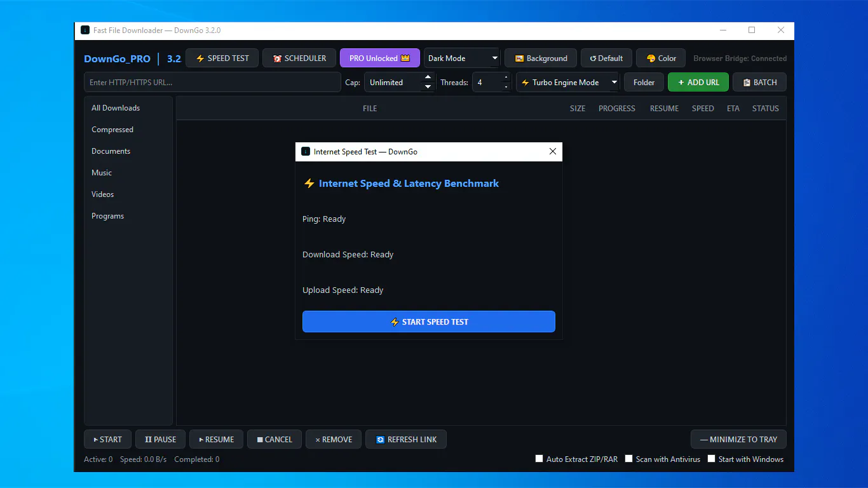Viewport: 868px width, 488px height.
Task: Select the Documents category
Action: (128, 151)
